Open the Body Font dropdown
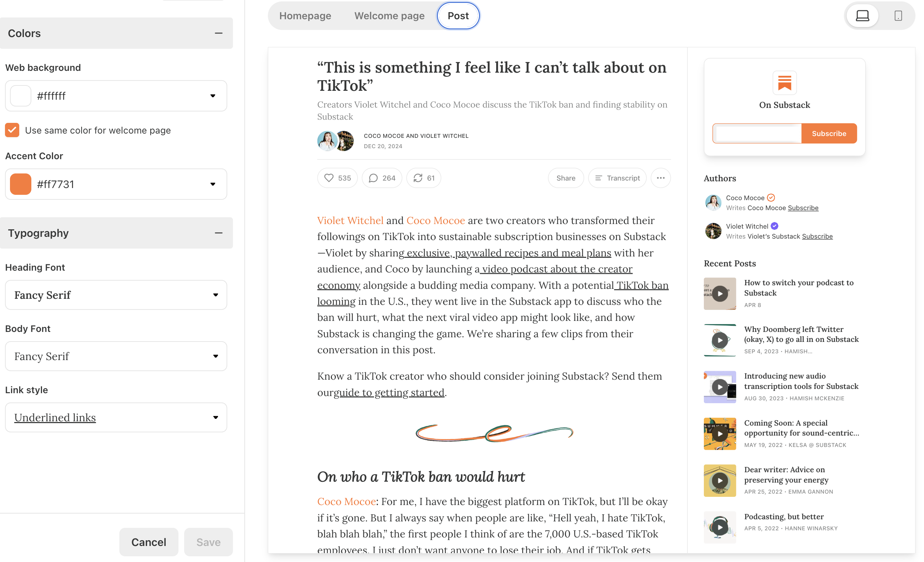This screenshot has width=924, height=562. click(116, 356)
